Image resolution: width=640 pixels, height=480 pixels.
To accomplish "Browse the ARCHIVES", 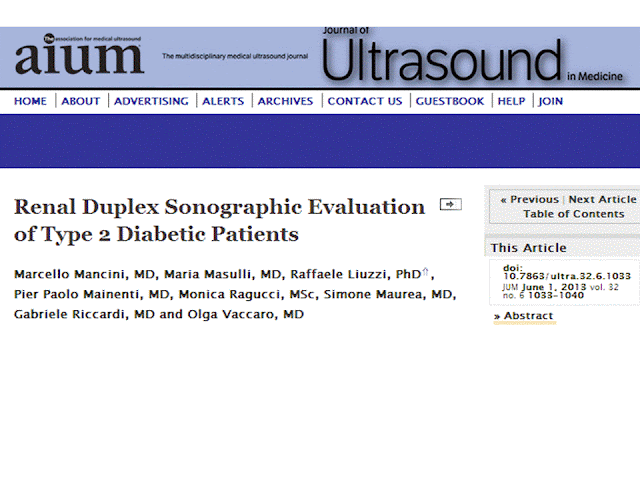I will pos(285,101).
